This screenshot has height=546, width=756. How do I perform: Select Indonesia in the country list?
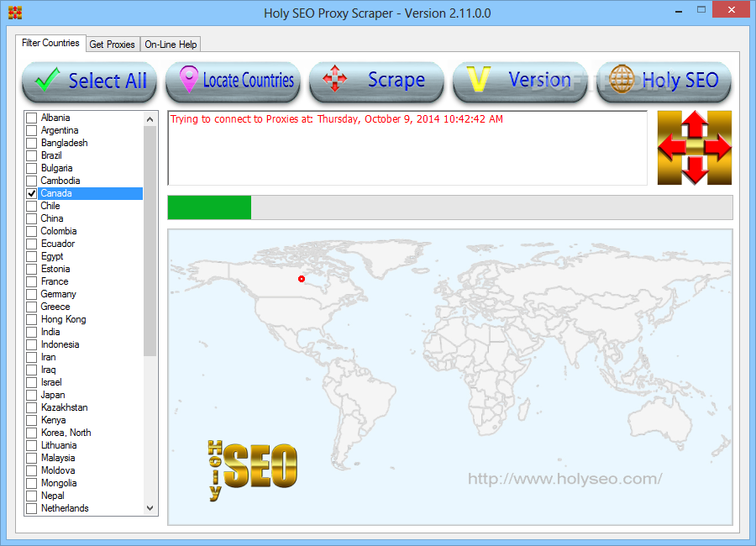(x=60, y=344)
